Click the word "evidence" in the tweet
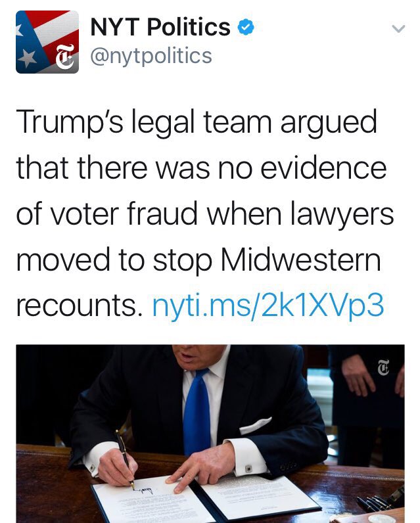Screen dimensions: 420x523 [x=323, y=168]
